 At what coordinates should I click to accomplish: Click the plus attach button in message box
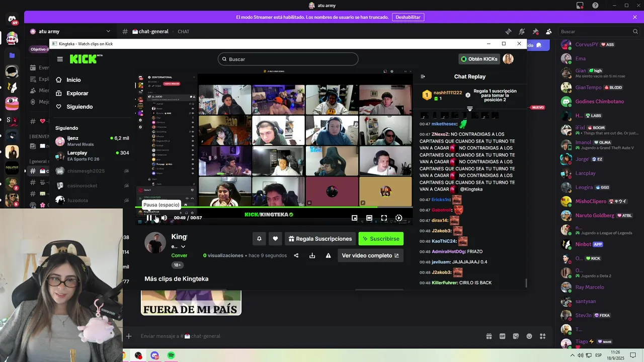[x=129, y=336]
